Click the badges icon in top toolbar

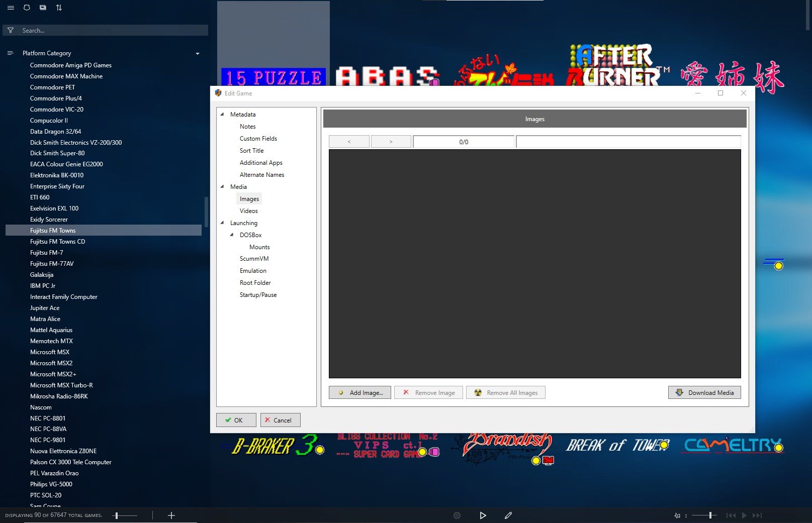27,8
